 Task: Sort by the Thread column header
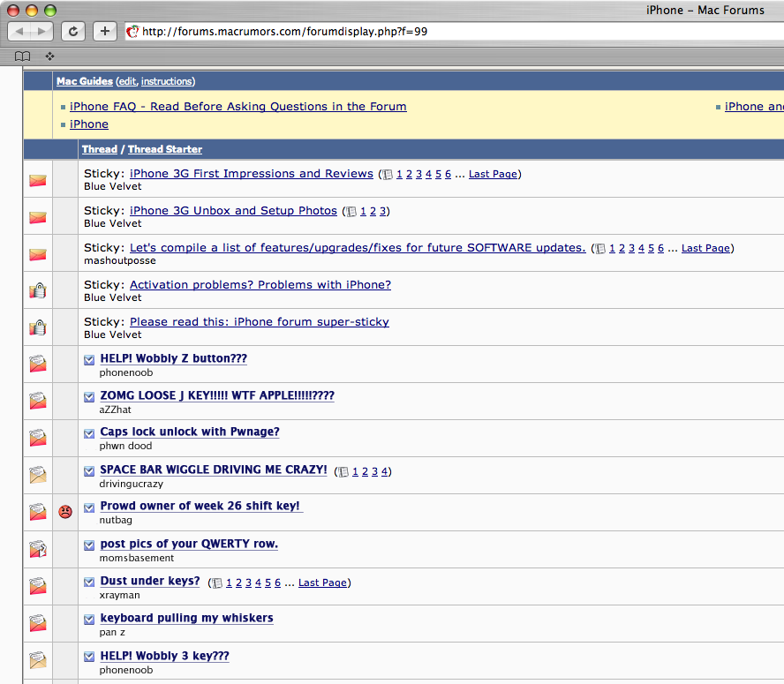pos(100,149)
